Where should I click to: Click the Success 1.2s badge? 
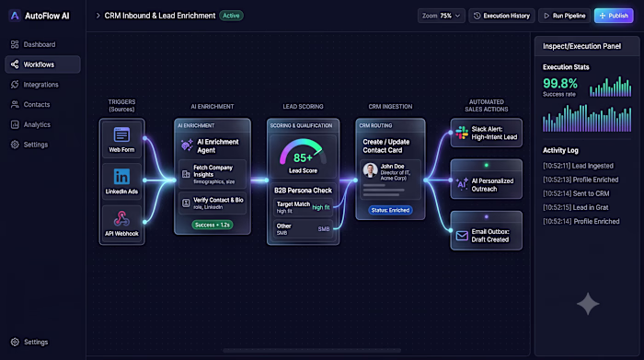click(213, 225)
